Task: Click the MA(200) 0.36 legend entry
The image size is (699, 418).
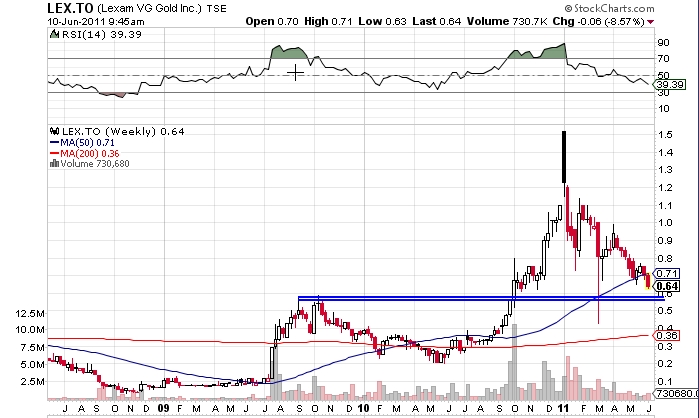Action: (90, 154)
